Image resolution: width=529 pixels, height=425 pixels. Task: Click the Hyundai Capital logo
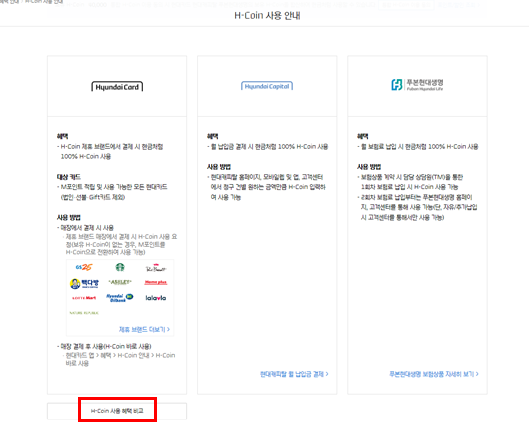click(267, 86)
